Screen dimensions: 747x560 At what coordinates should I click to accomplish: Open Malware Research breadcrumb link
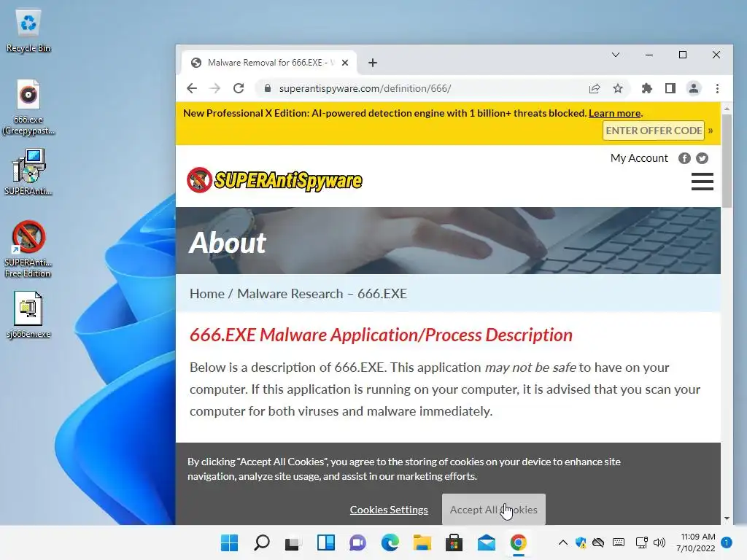click(x=290, y=294)
